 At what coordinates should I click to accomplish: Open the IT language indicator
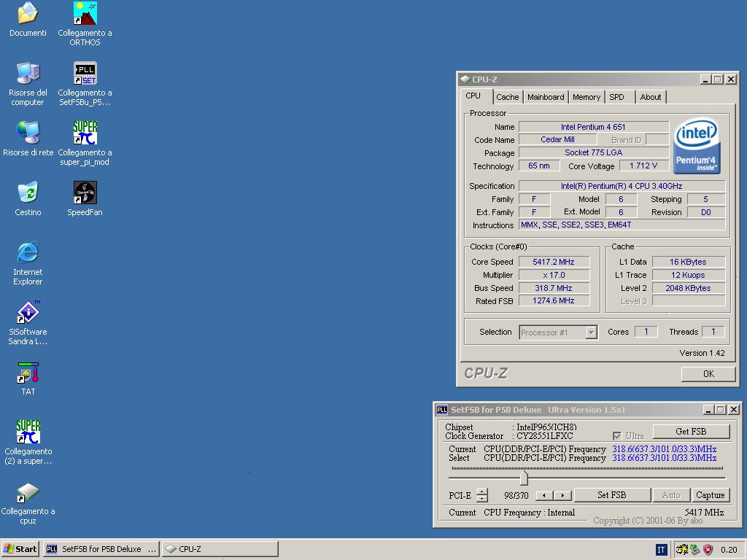tap(661, 550)
